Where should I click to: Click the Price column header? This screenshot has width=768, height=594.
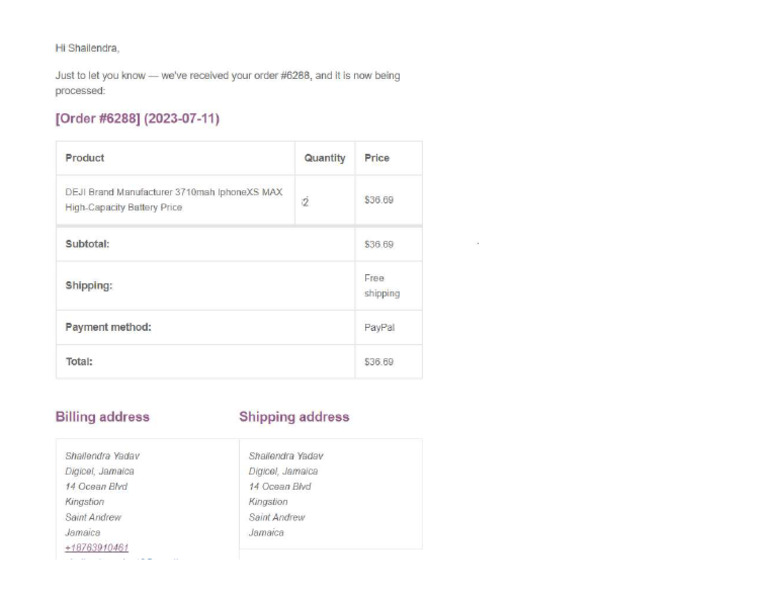pos(377,158)
